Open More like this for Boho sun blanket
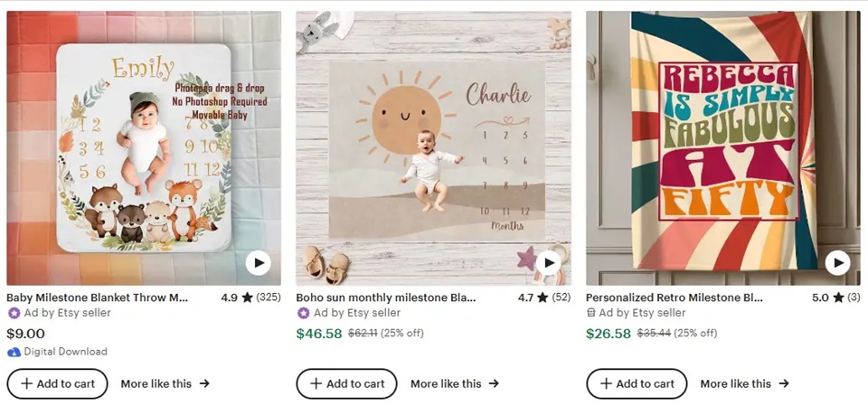 (x=454, y=383)
